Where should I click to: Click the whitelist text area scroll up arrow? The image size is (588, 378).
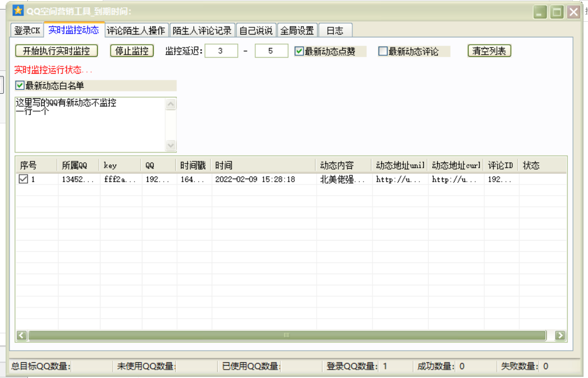171,104
